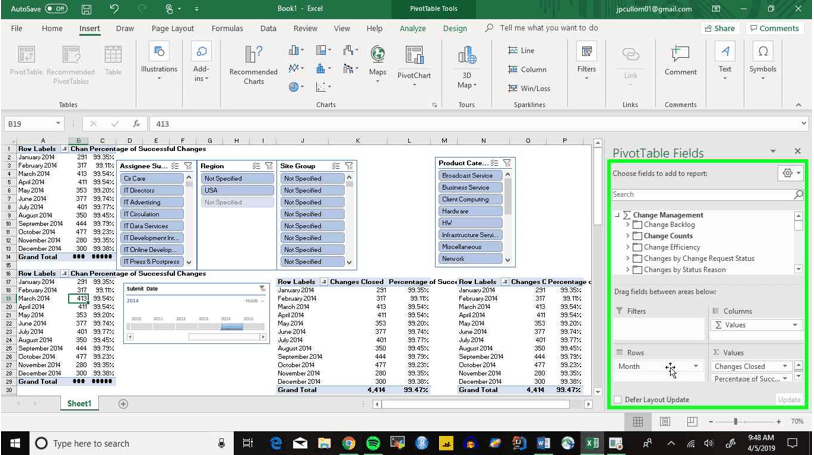Open the Values field dropdown in Columns
This screenshot has height=455, width=814.
[x=795, y=325]
